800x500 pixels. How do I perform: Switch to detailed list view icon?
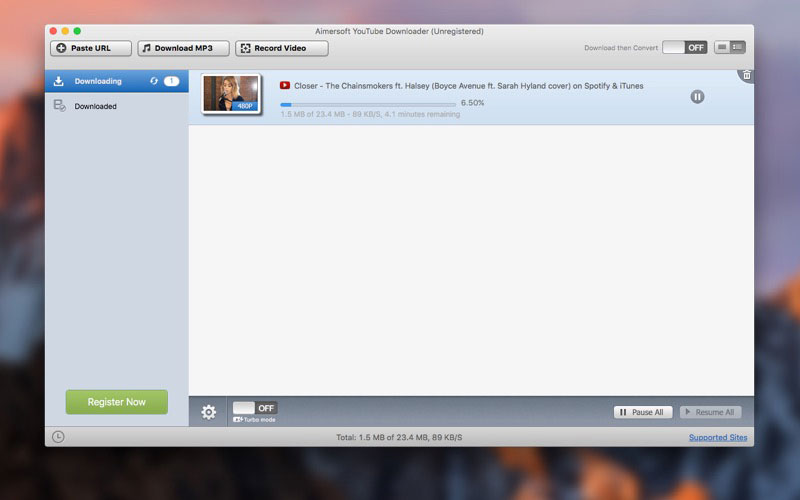click(x=738, y=47)
